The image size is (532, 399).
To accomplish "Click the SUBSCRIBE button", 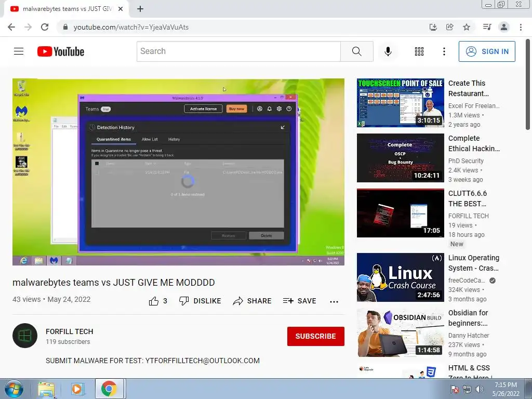I will coord(315,336).
